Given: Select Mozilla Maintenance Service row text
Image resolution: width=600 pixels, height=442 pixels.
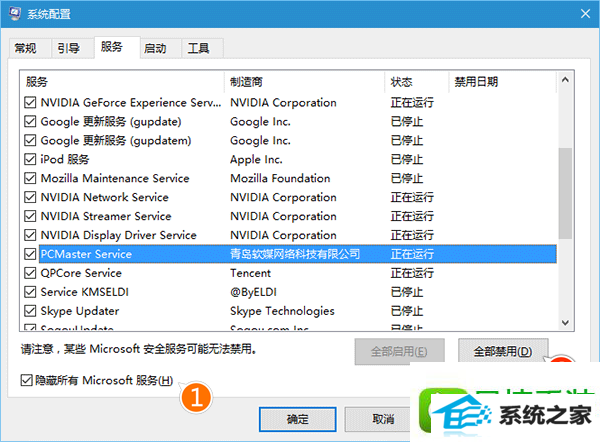Looking at the screenshot, I should click(115, 178).
